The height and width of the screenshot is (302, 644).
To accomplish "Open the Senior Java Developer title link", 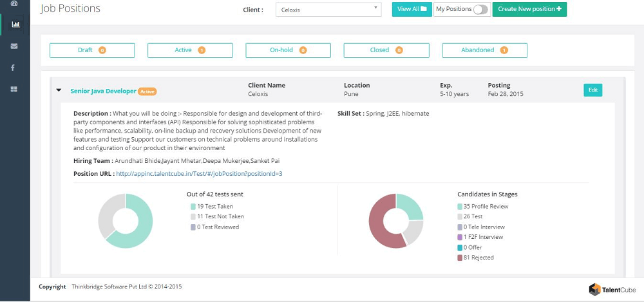I will 103,91.
